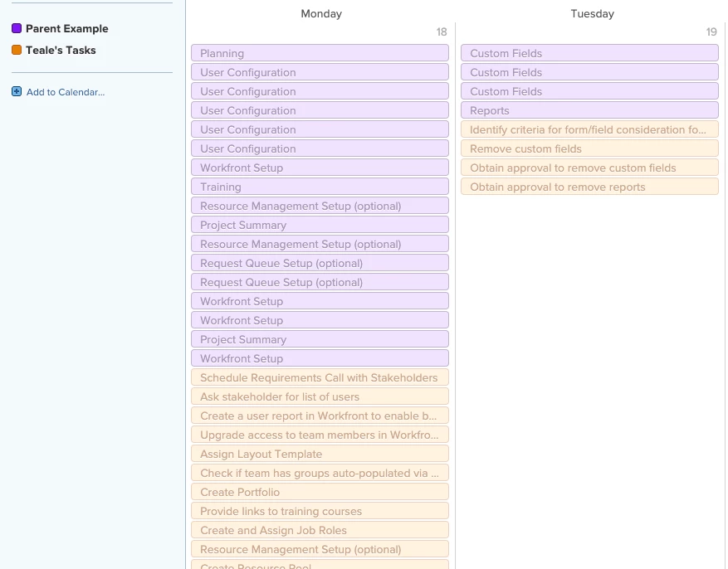
Task: Select the Parent Example calendar label
Action: pyautogui.click(x=67, y=28)
